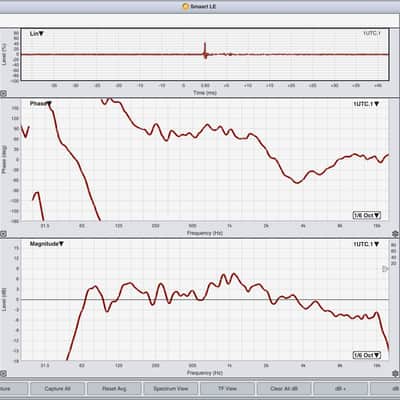This screenshot has width=400, height=400.
Task: Open the Lin scale dropdown in impulse pane
Action: point(37,34)
